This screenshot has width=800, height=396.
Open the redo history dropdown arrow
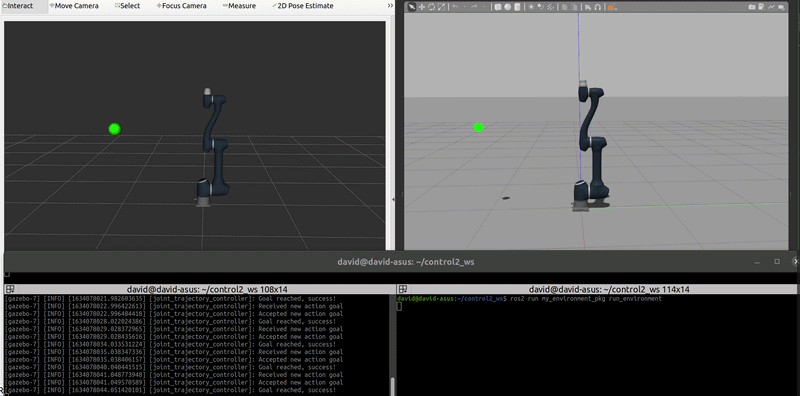485,7
